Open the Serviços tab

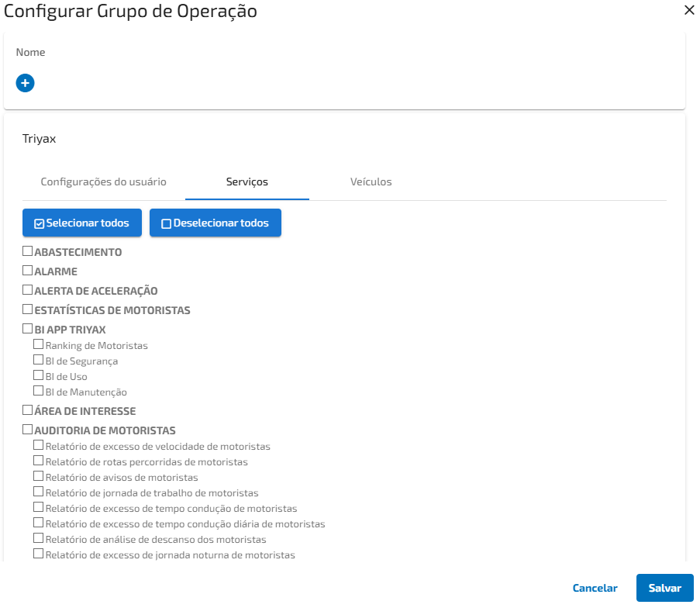[247, 181]
